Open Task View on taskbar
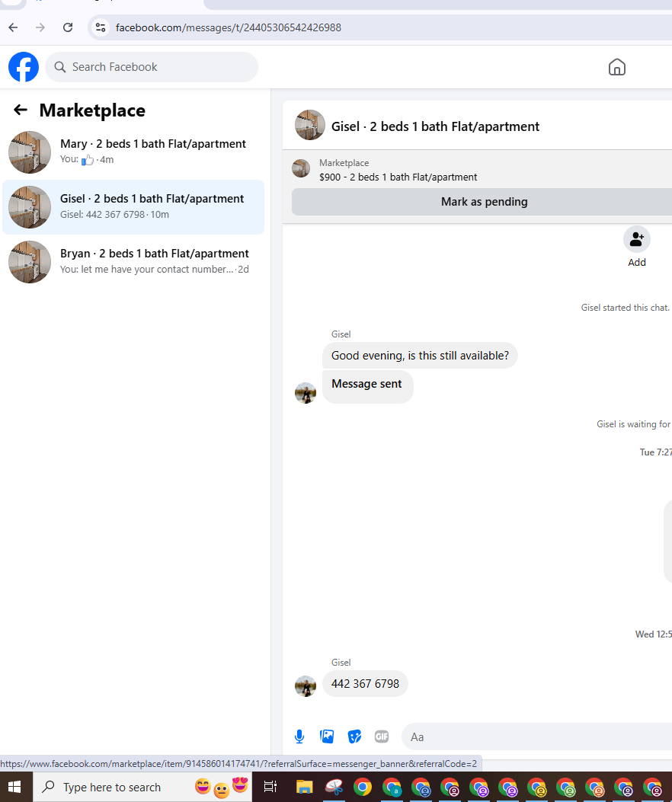The height and width of the screenshot is (802, 672). [x=270, y=787]
